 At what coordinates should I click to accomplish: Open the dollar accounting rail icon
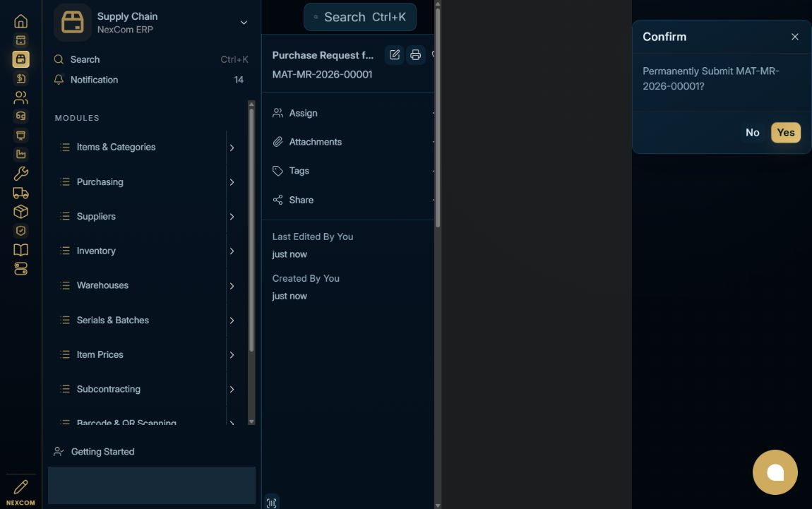point(20,78)
